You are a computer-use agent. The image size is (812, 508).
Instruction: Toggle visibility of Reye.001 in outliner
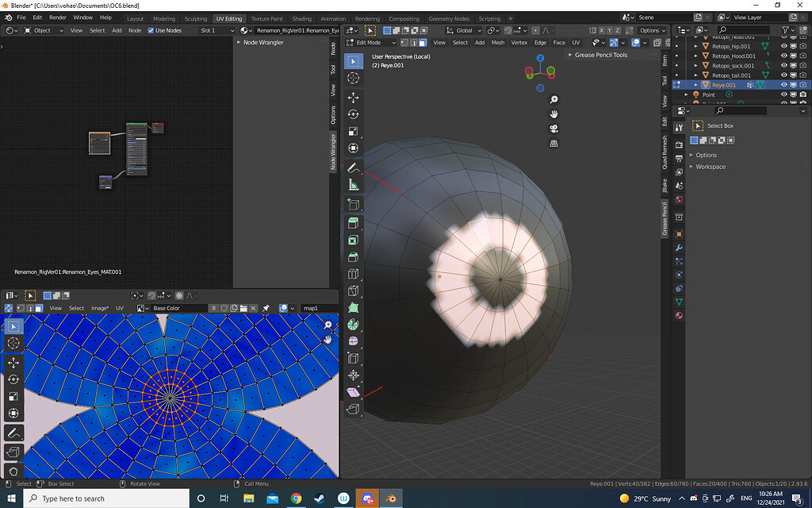tap(783, 84)
